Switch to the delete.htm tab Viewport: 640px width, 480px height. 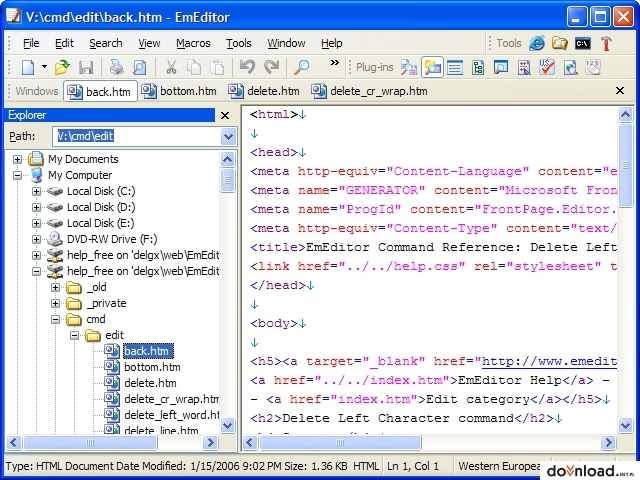264,91
